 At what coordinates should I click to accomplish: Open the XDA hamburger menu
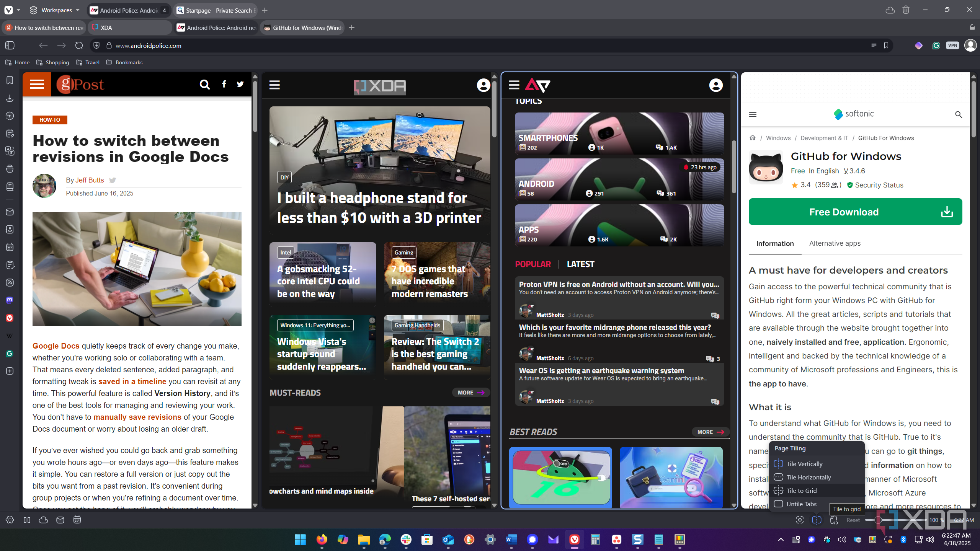pyautogui.click(x=274, y=85)
